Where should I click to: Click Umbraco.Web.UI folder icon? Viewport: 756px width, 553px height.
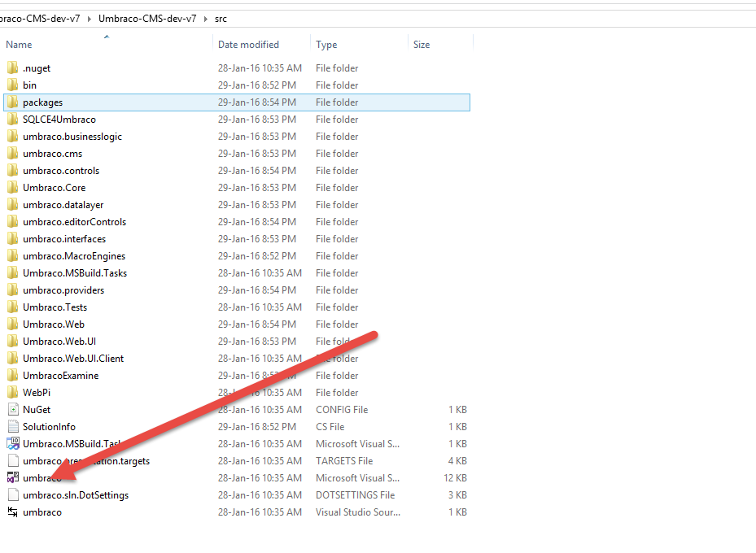pyautogui.click(x=13, y=342)
